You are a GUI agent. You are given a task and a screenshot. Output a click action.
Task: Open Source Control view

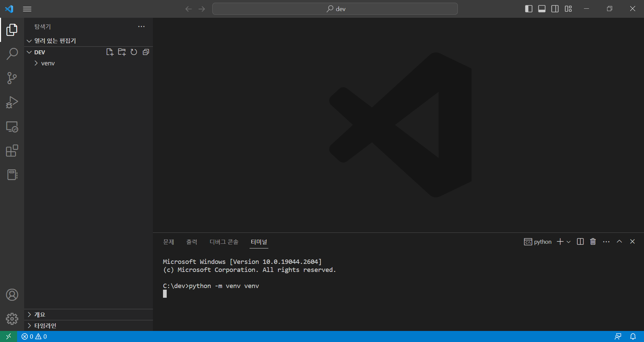[x=12, y=78]
